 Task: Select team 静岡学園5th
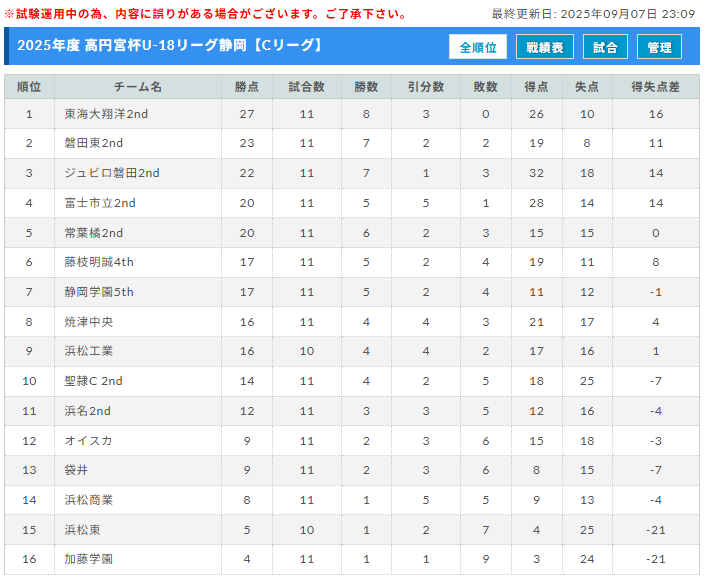(99, 292)
